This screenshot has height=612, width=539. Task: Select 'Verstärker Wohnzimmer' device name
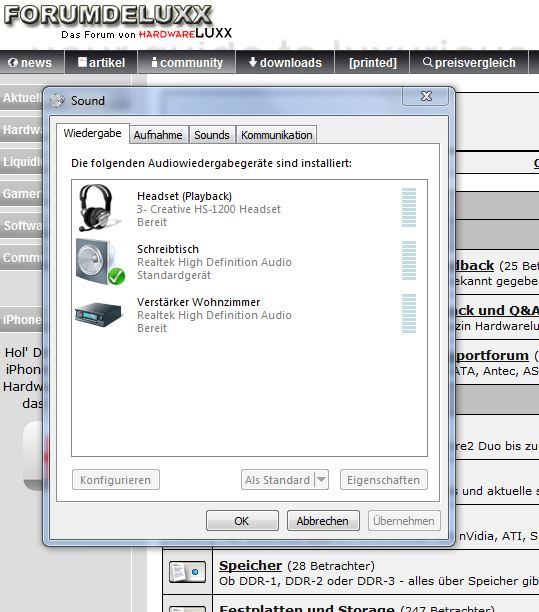point(198,302)
